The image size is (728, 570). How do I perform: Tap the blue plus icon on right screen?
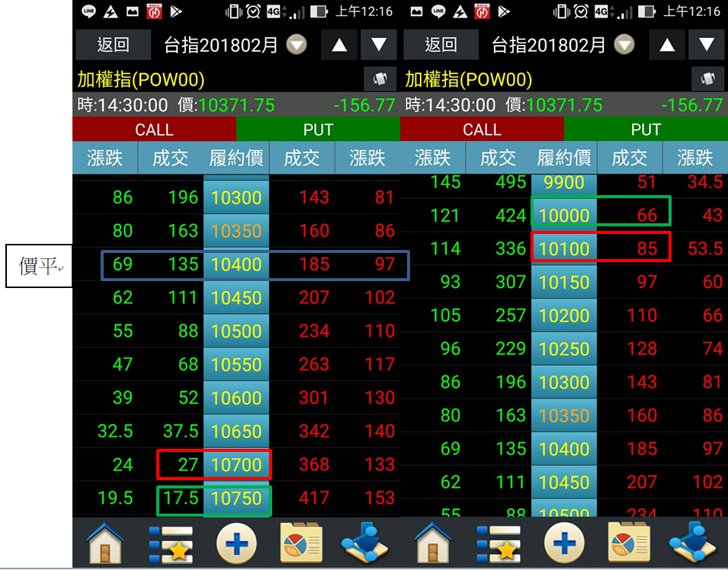[564, 543]
